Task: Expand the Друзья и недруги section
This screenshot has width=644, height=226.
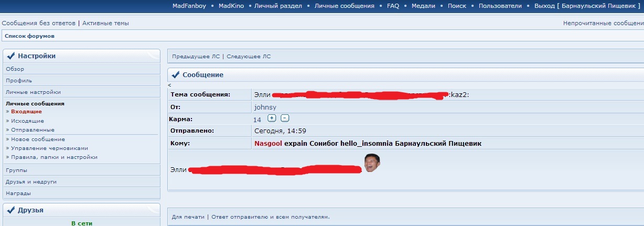Action: [31, 182]
